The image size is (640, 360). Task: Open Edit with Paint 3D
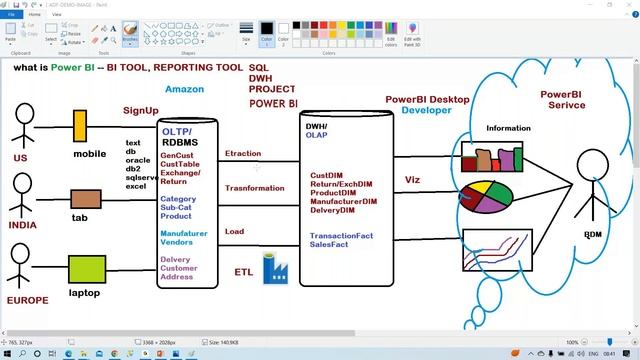(412, 34)
